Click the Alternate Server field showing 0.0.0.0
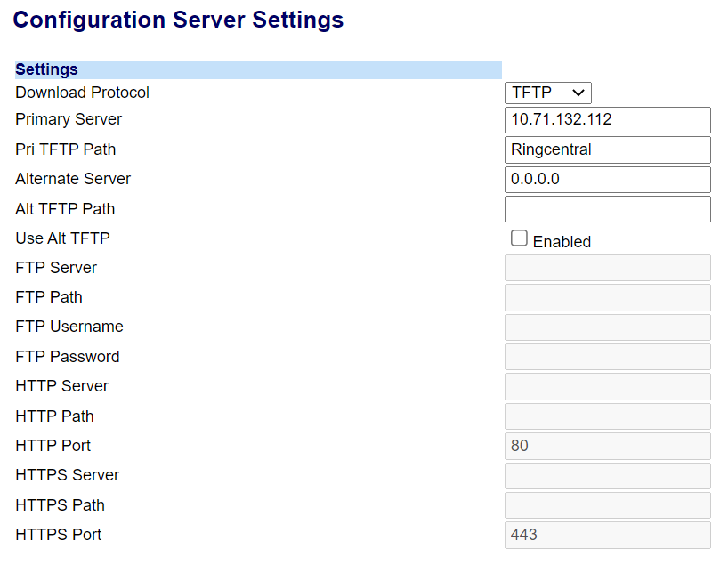Viewport: 728px width, 565px height. [607, 179]
